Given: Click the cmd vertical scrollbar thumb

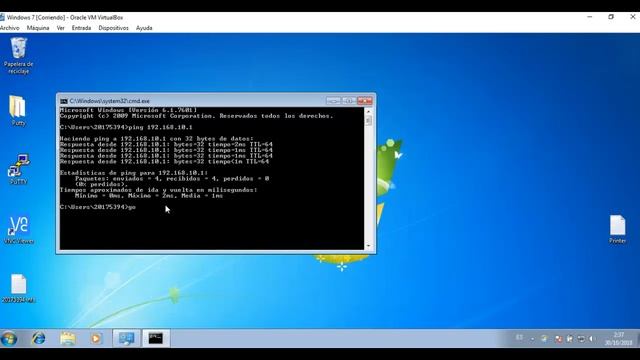Looking at the screenshot, I should coord(368,120).
